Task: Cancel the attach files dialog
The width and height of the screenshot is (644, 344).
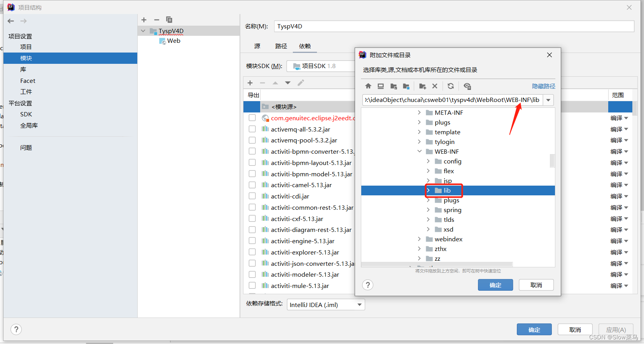Action: pyautogui.click(x=536, y=285)
